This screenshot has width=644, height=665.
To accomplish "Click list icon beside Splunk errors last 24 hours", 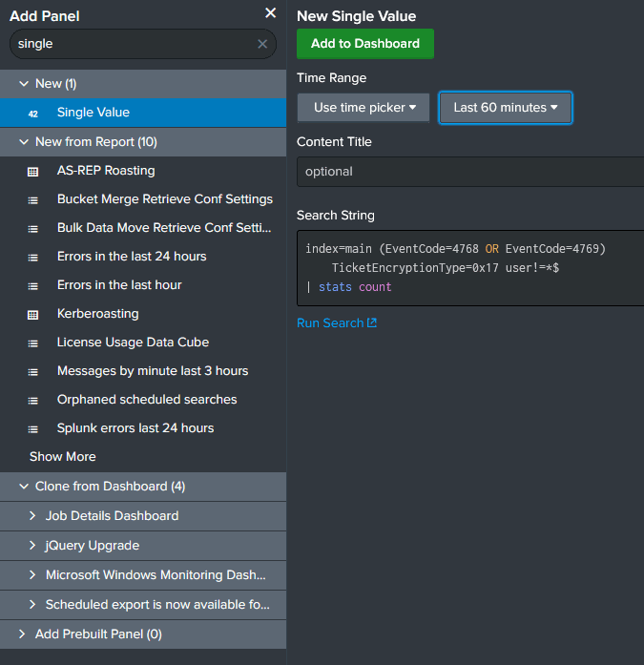I will 33,428.
